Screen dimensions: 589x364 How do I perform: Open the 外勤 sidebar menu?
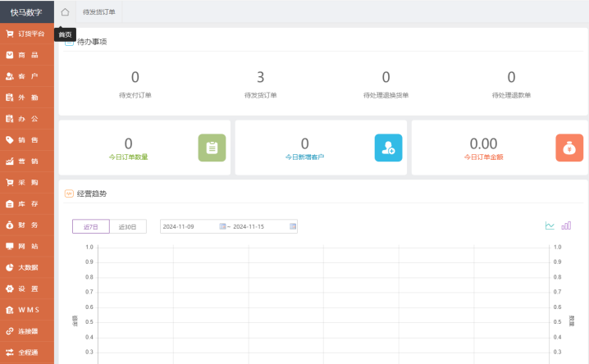(27, 98)
